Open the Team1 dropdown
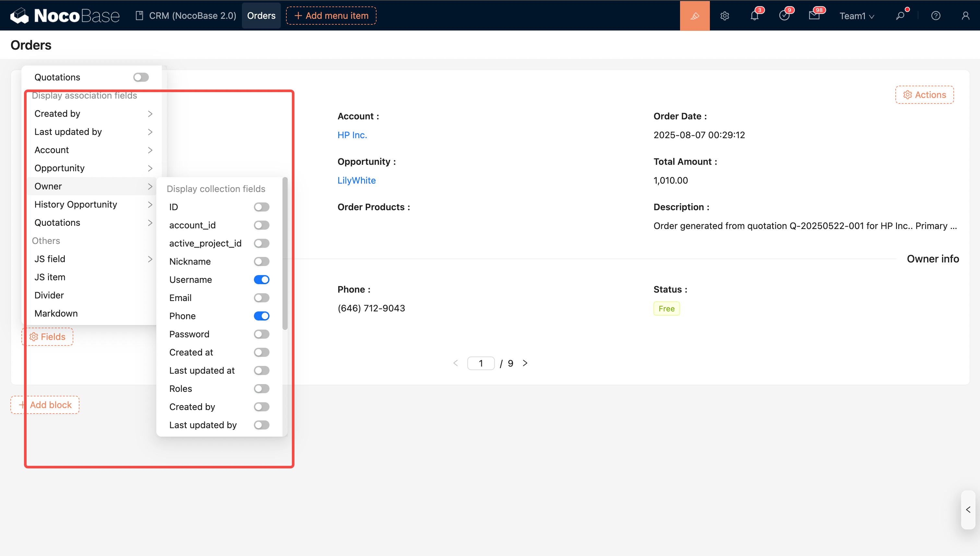The image size is (980, 556). 856,16
